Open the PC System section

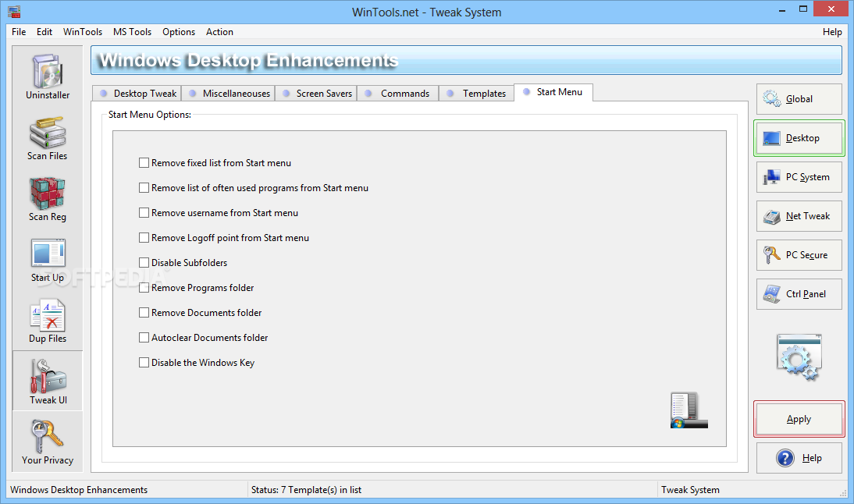pyautogui.click(x=799, y=177)
